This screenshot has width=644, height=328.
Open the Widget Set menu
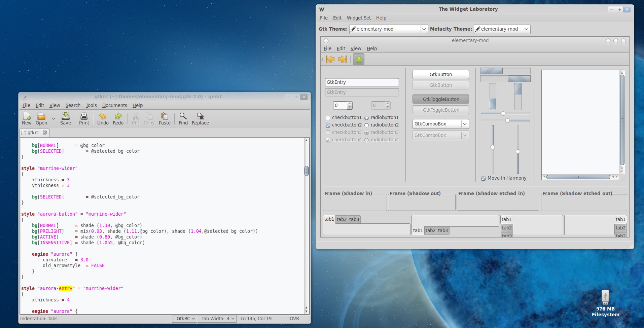coord(359,18)
